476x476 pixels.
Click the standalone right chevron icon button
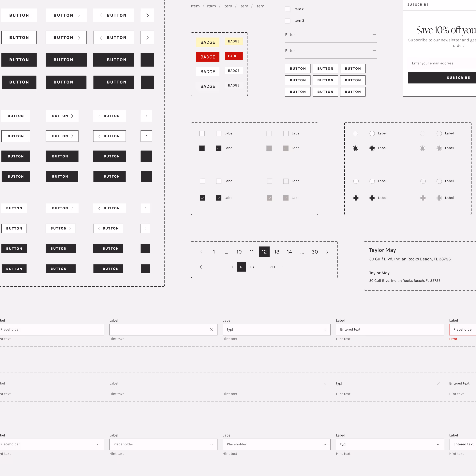tap(147, 15)
